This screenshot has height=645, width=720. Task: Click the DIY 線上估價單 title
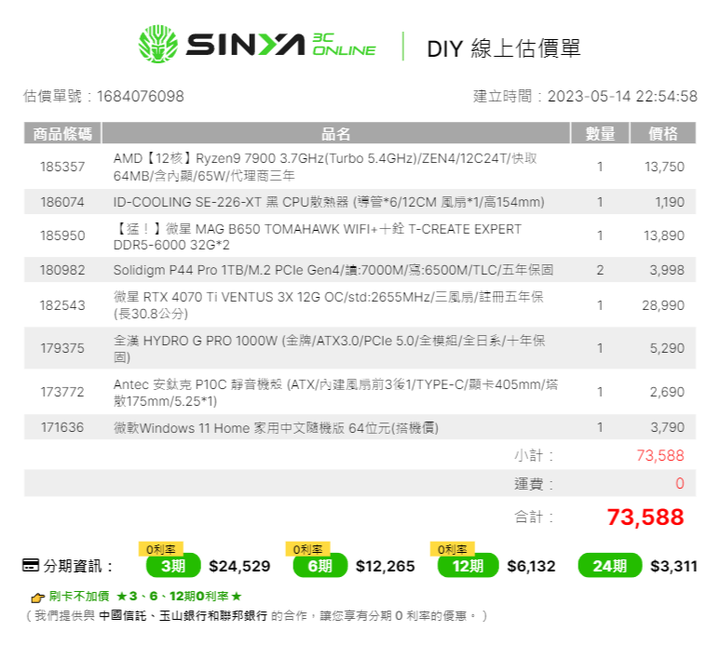pos(504,48)
